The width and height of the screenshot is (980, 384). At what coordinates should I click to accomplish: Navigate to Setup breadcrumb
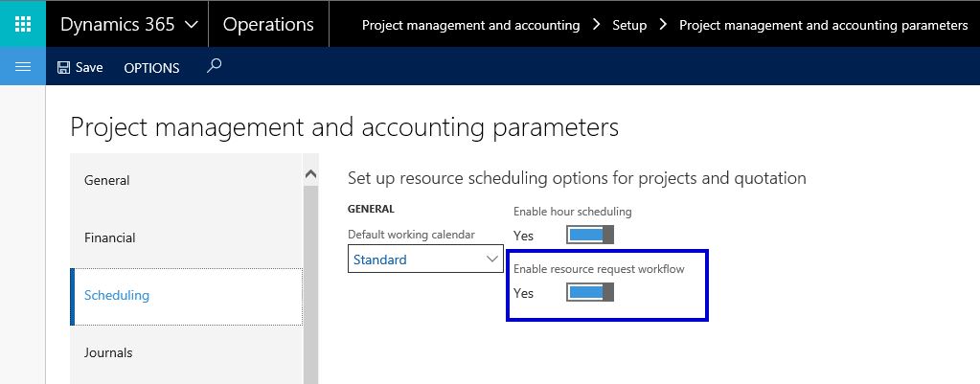point(629,25)
